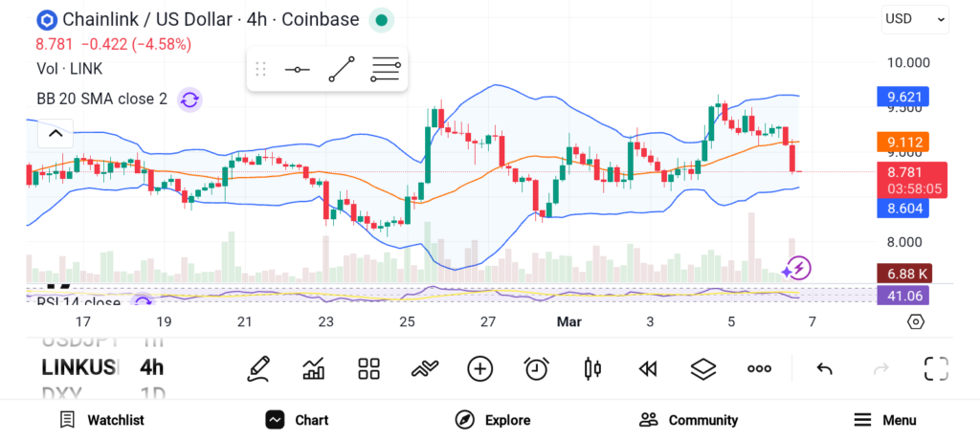The image size is (980, 441).
Task: Click the 4h timeframe selector
Action: pos(151,367)
